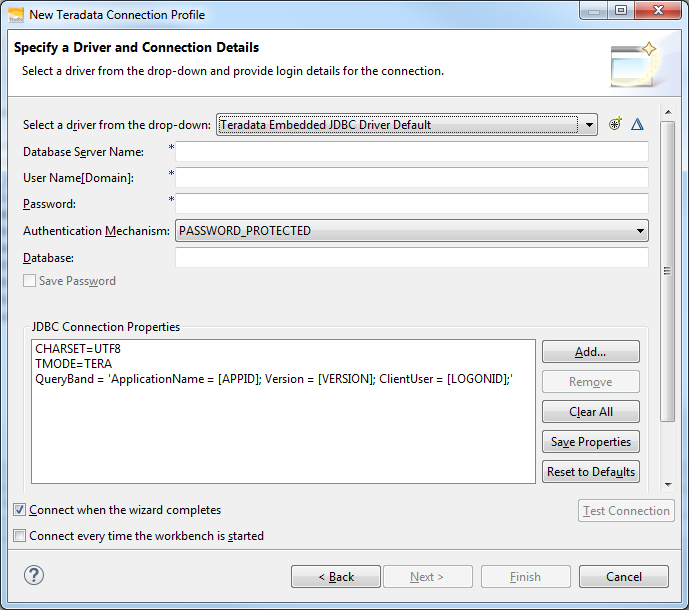Click the Teradata window icon in title bar

pos(15,14)
